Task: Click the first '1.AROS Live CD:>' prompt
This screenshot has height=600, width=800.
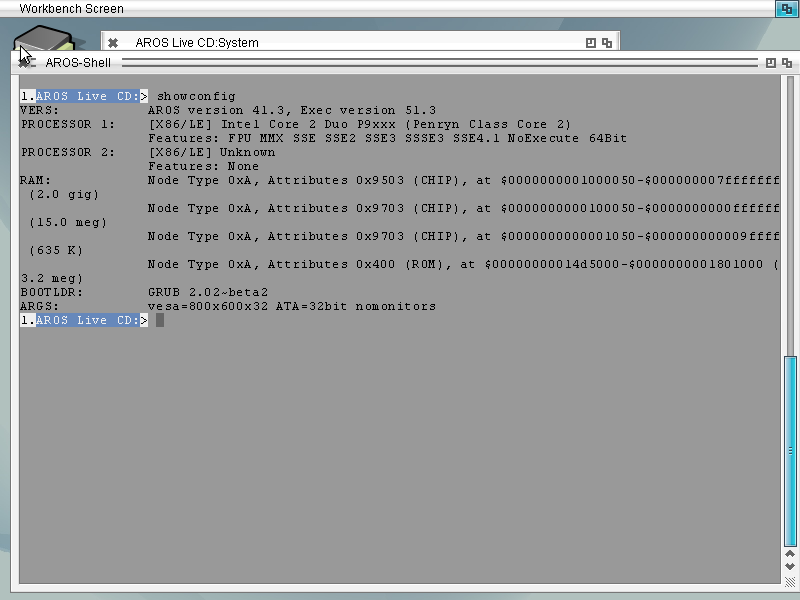Action: 84,96
